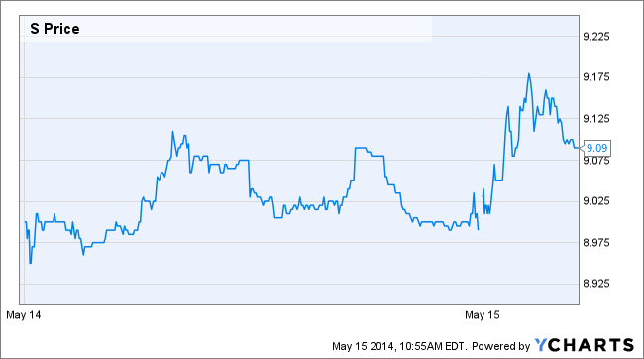Image resolution: width=644 pixels, height=359 pixels.
Task: Open the YCharts logo link
Action: point(585,345)
